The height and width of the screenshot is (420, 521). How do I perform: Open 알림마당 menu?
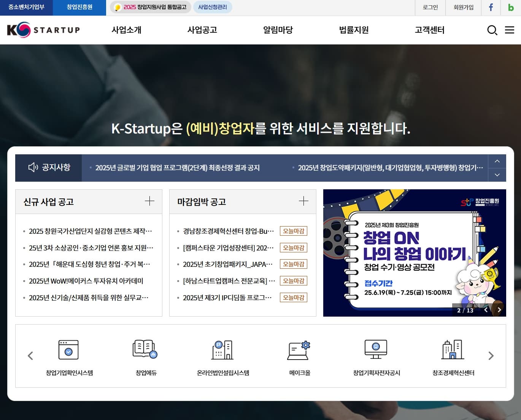[278, 30]
